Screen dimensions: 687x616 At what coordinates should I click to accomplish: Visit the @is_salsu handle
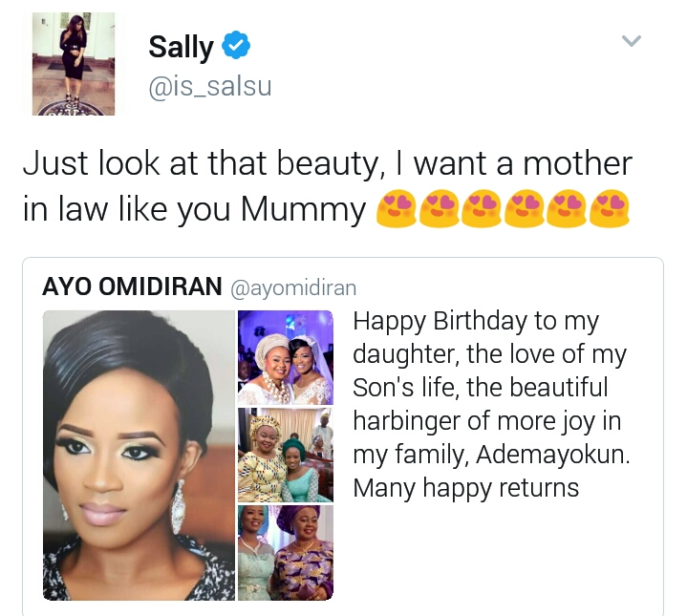(210, 86)
